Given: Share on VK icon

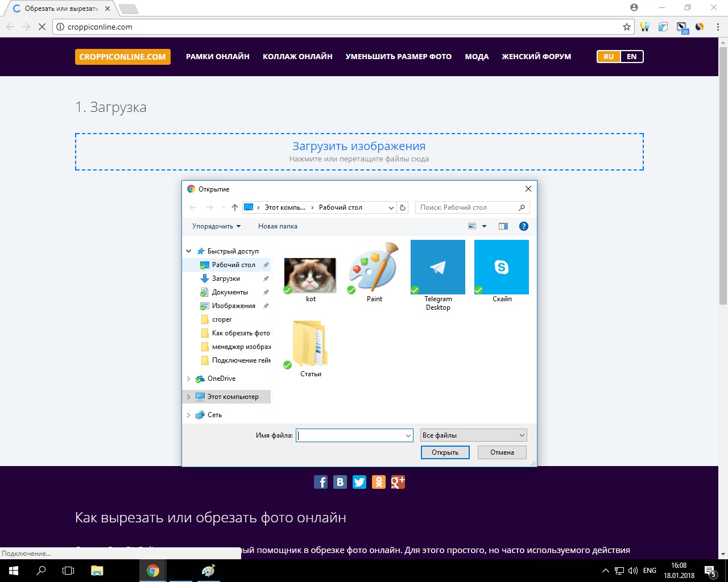Looking at the screenshot, I should [x=340, y=482].
